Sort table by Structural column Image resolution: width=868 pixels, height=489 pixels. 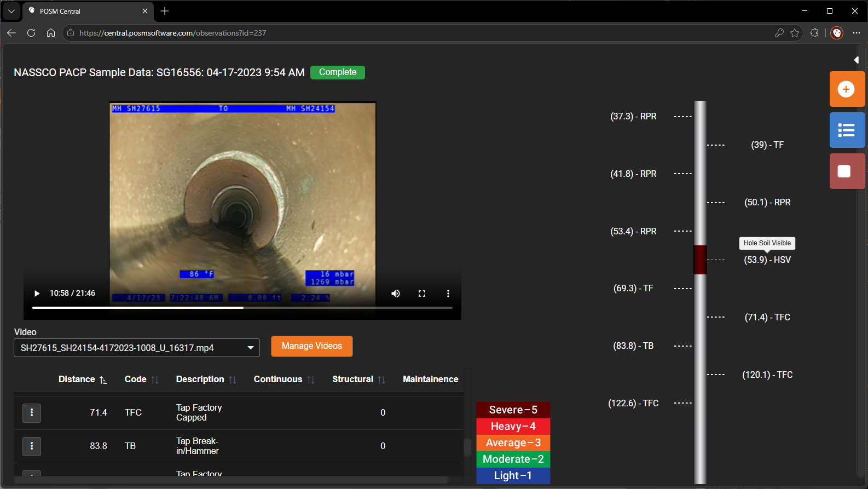pyautogui.click(x=358, y=379)
